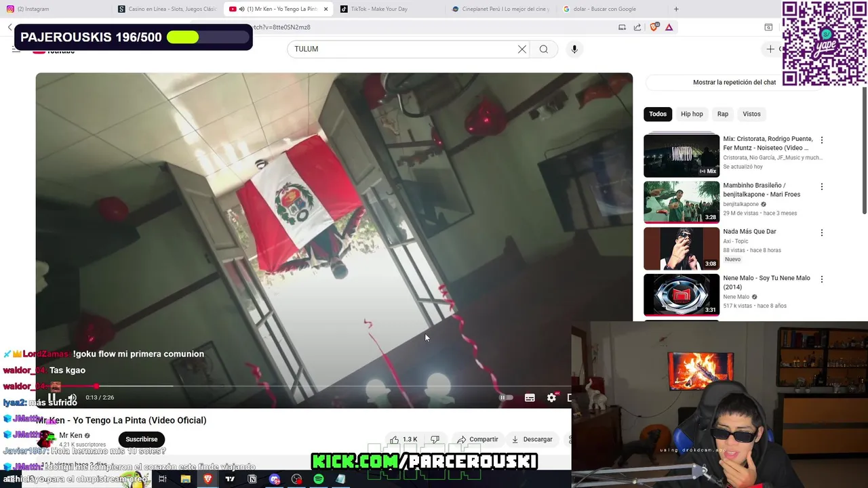The height and width of the screenshot is (488, 868).
Task: Subscribe with the Suscribirse button
Action: pos(141,439)
